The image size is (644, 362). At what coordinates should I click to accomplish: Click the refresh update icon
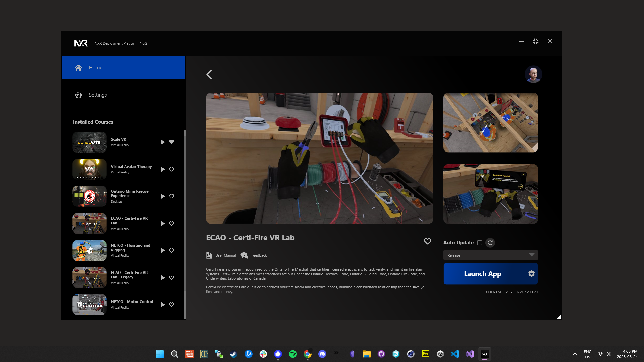coord(490,243)
